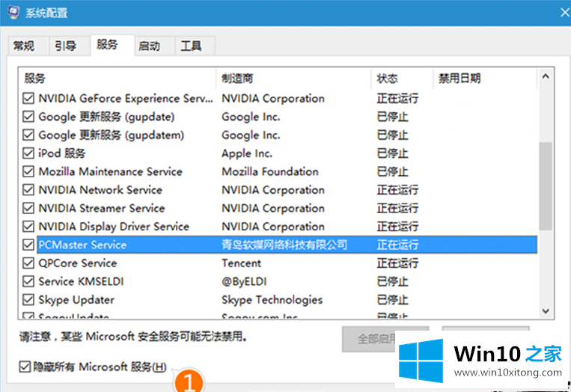This screenshot has width=571, height=392.
Task: Uncheck the QPCore Service checkbox
Action: [28, 263]
